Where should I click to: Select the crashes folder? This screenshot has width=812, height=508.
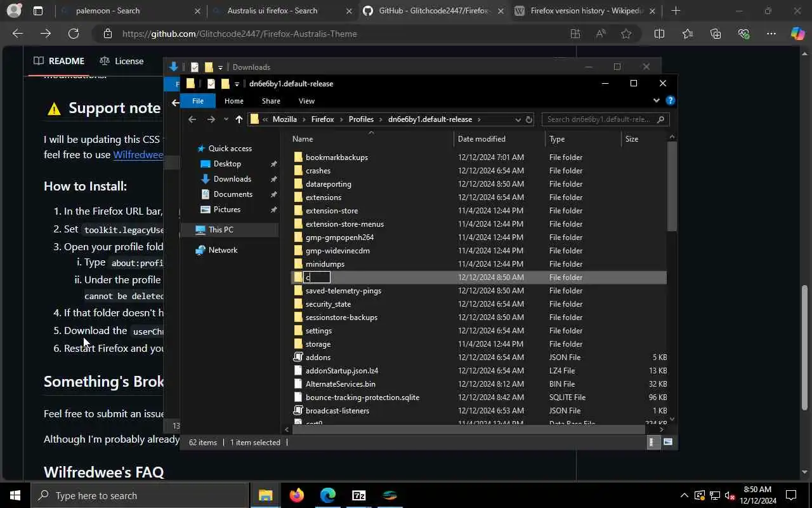click(x=318, y=170)
